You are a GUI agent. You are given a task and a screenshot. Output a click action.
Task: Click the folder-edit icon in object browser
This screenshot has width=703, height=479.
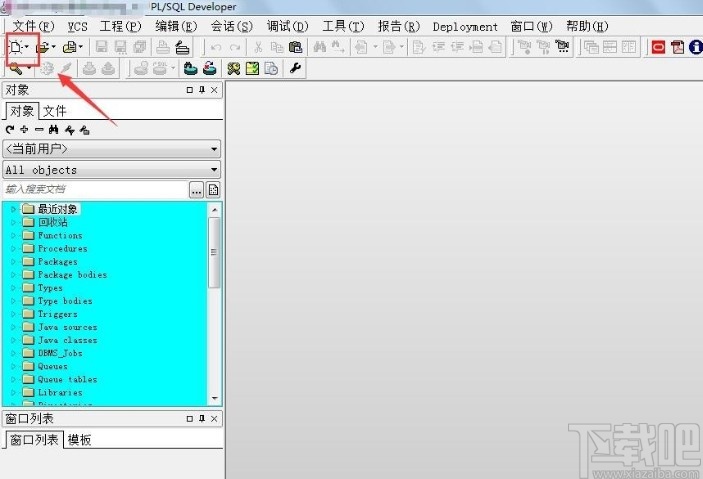click(84, 130)
